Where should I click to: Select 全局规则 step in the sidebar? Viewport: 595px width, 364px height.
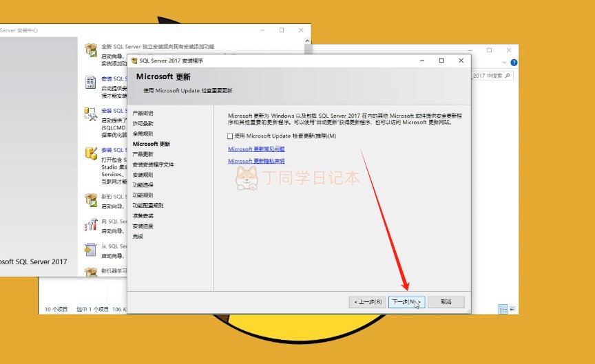[x=143, y=133]
